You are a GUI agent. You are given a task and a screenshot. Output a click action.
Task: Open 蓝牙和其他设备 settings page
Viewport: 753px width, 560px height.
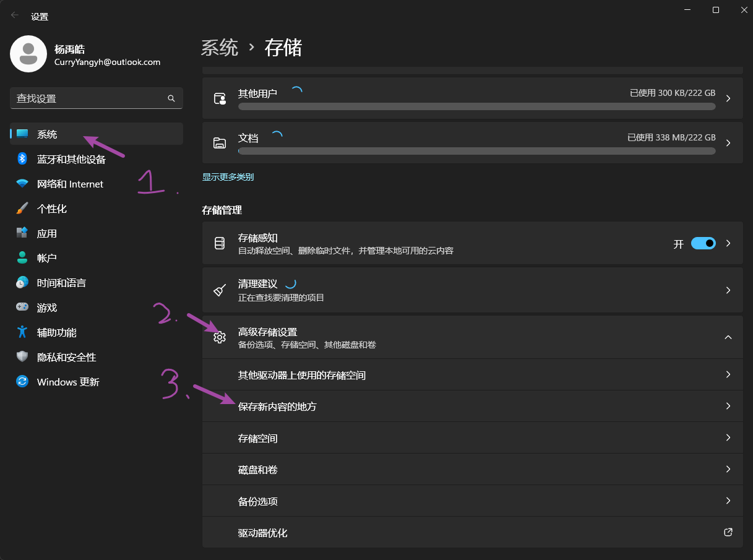coord(97,159)
